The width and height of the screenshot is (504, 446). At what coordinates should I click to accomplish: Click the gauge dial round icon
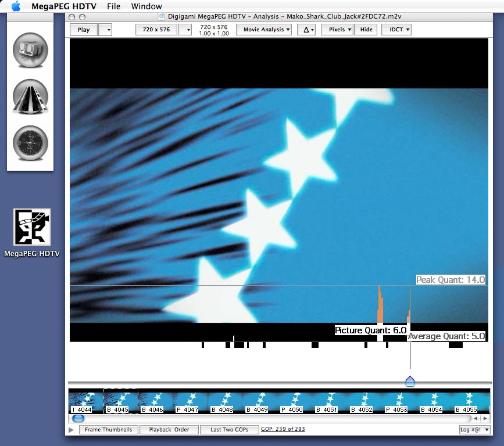click(x=30, y=143)
